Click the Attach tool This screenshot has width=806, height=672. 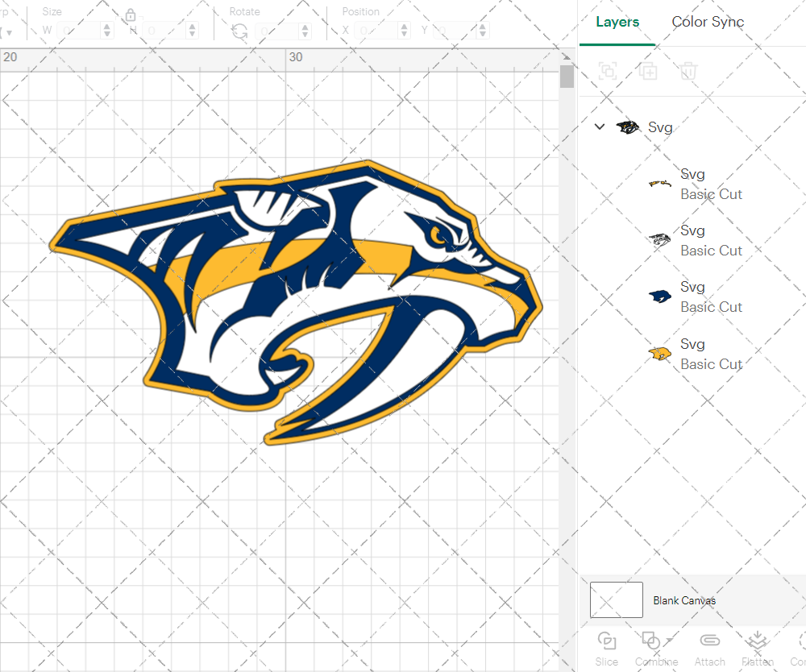click(x=709, y=649)
